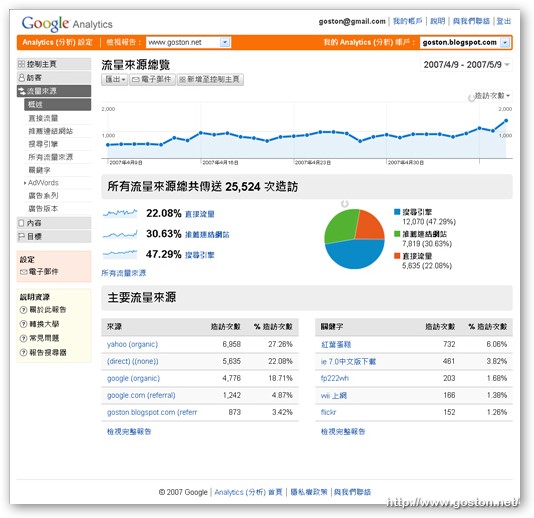Click the question-mark icon beside 關於此報告
This screenshot has width=534, height=518.
tap(23, 310)
